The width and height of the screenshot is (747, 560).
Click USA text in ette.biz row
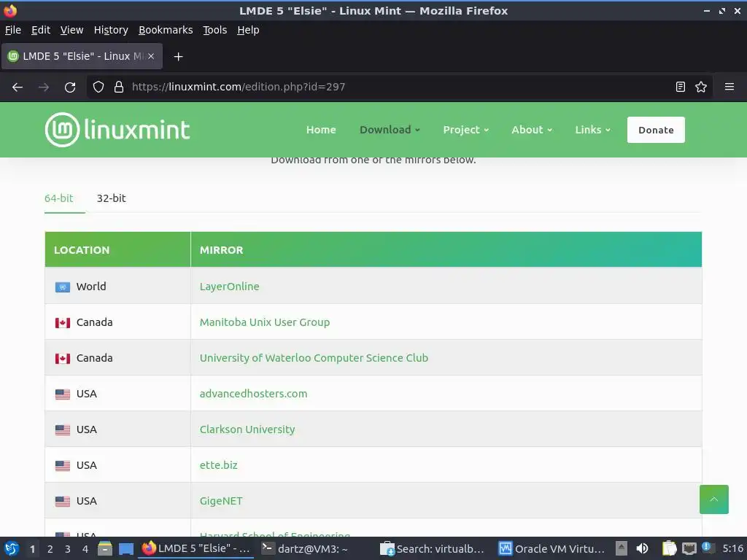tap(86, 465)
